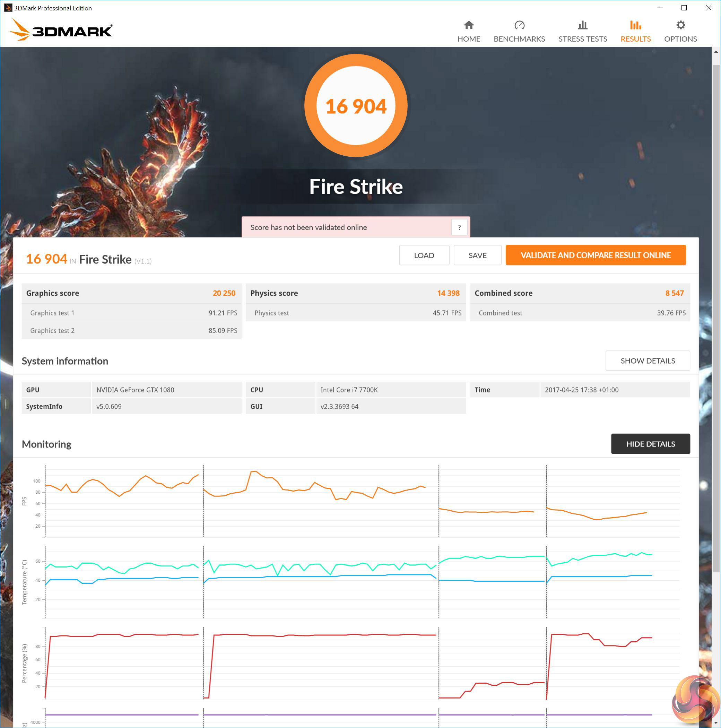Expand System information with Show Details
The height and width of the screenshot is (728, 721).
coord(647,361)
